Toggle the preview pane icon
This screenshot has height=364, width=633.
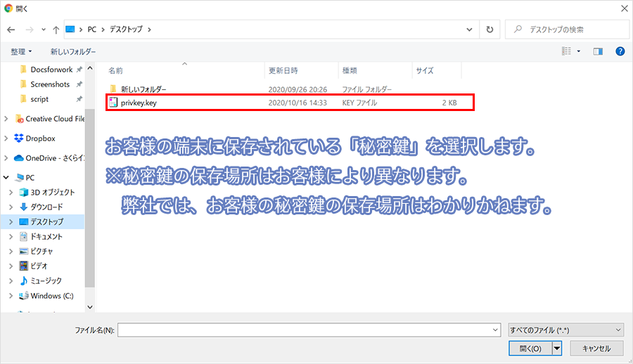click(598, 51)
